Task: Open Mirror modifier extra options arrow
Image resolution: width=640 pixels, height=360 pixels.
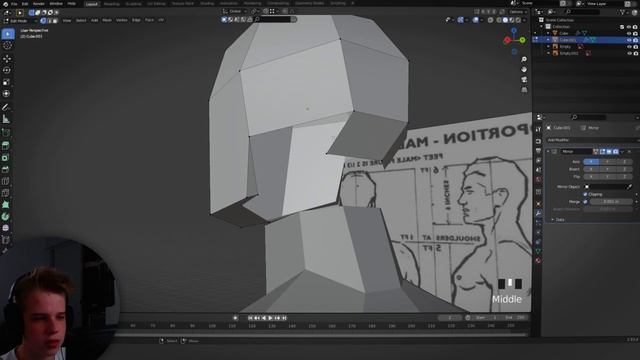Action: point(622,151)
